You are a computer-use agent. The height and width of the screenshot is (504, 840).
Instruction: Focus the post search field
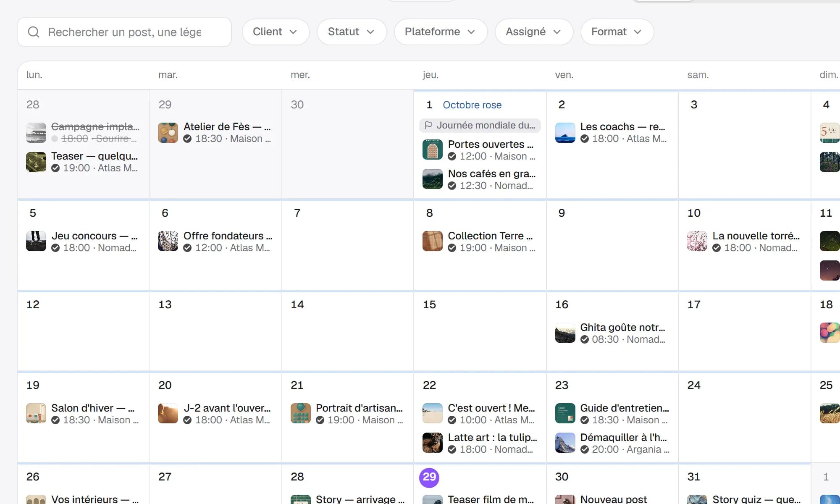pyautogui.click(x=124, y=32)
